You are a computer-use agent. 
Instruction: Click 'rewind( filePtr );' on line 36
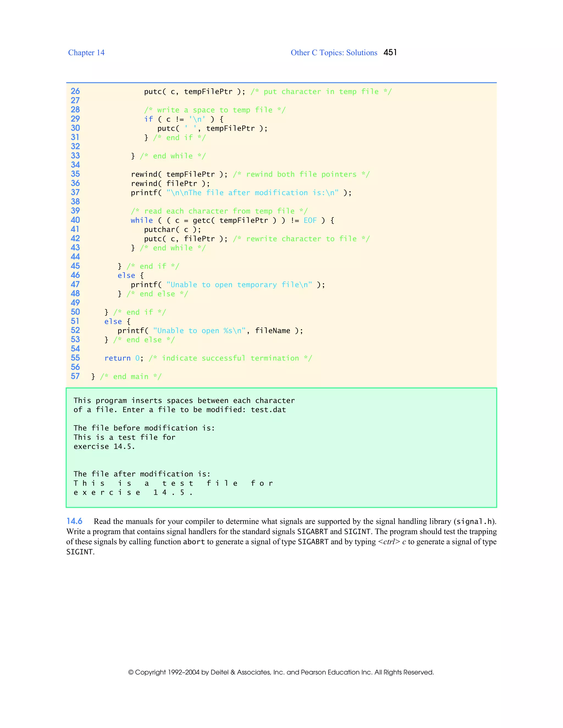(170, 183)
